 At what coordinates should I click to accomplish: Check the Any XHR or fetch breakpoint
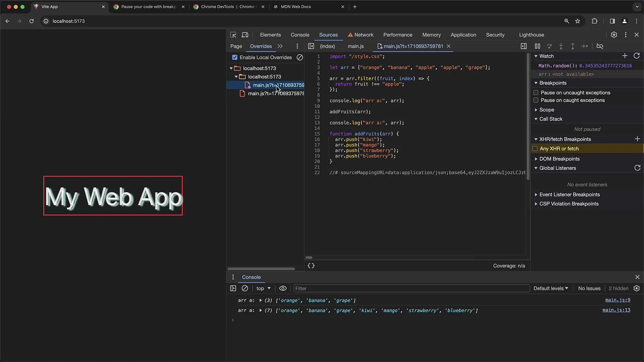[x=535, y=148]
